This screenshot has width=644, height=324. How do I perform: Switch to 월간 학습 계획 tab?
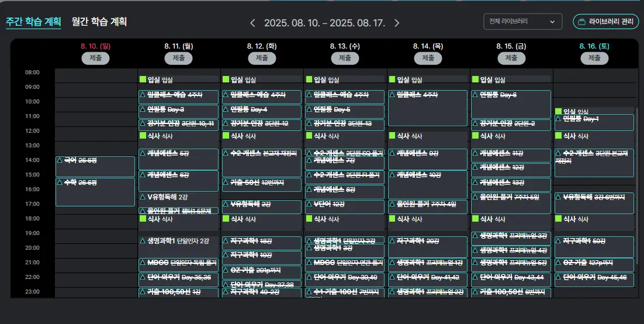99,22
